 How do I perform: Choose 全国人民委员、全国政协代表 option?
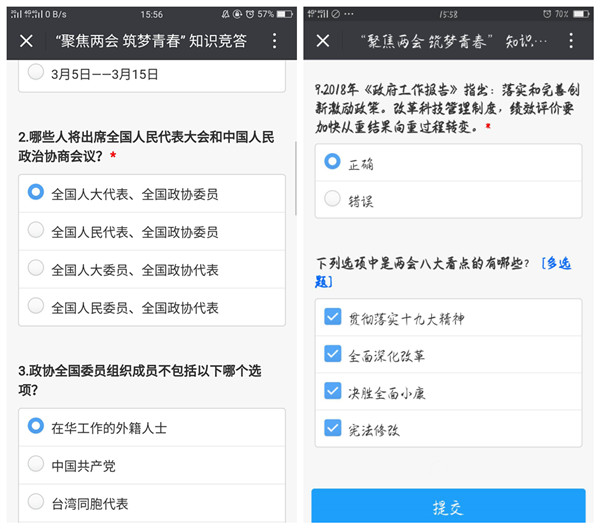click(36, 307)
